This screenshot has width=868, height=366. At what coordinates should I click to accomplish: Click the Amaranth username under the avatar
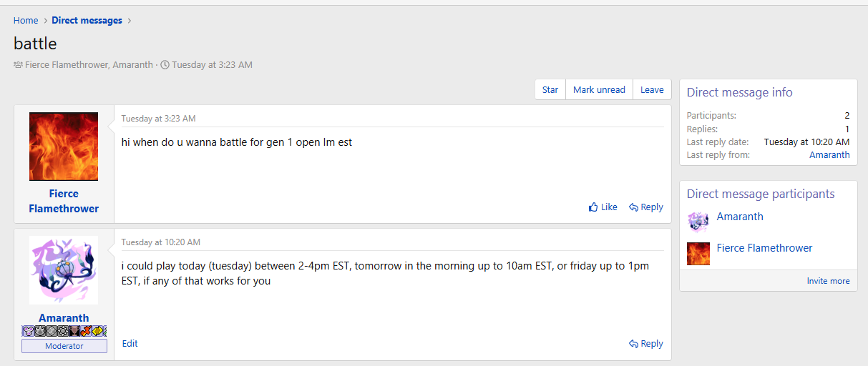(x=64, y=318)
